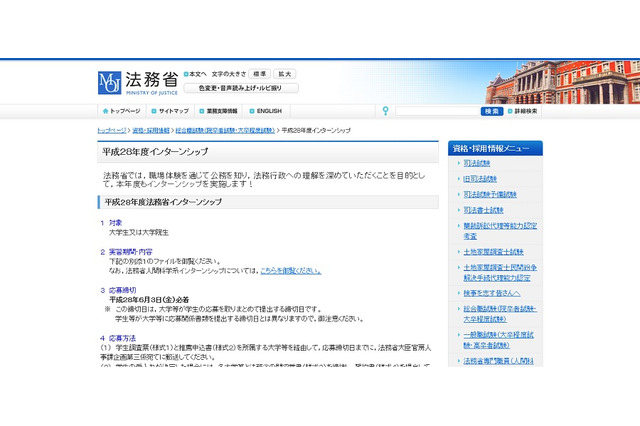640x426 pixels.
Task: Open 業務支障情報 in navigation bar
Action: 222,111
